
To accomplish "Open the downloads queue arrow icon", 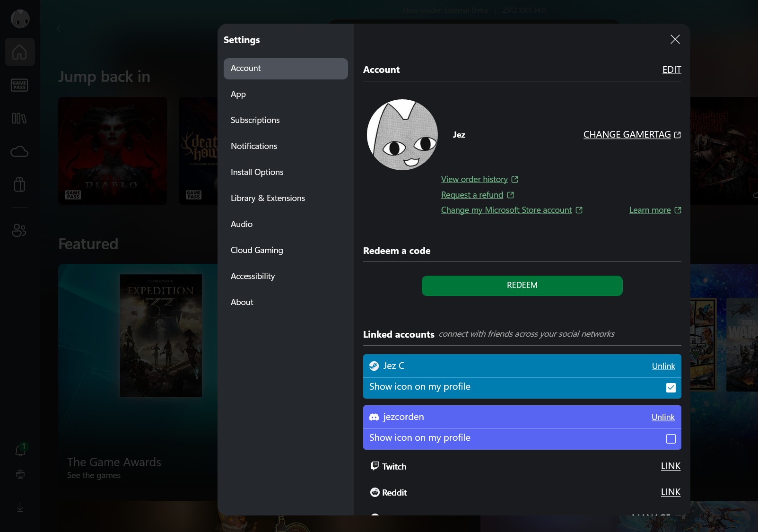I will coord(20,507).
